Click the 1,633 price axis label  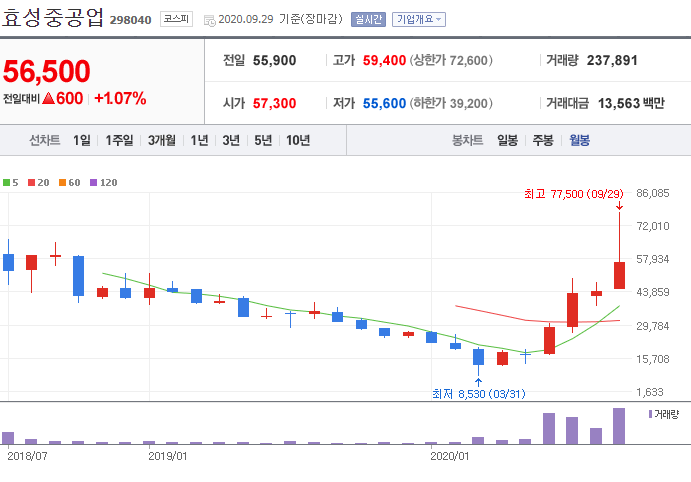tap(650, 392)
